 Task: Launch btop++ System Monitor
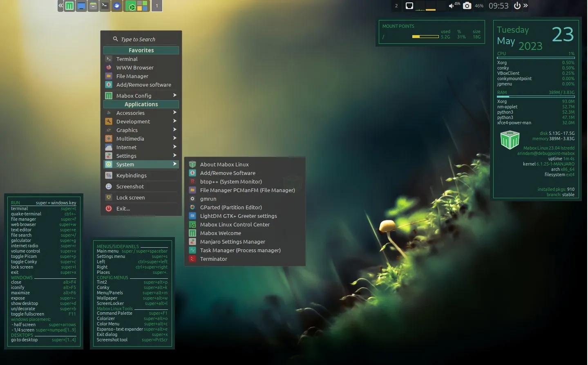pyautogui.click(x=228, y=181)
